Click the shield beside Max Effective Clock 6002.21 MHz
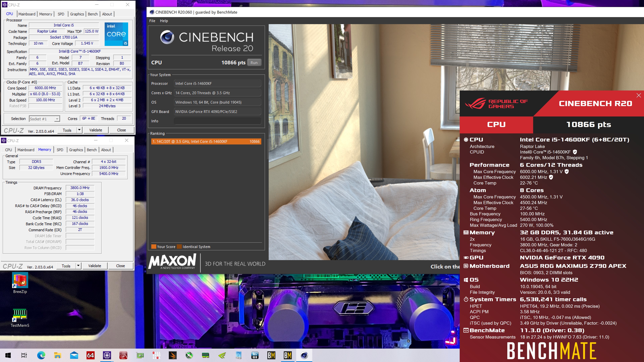 (x=551, y=177)
